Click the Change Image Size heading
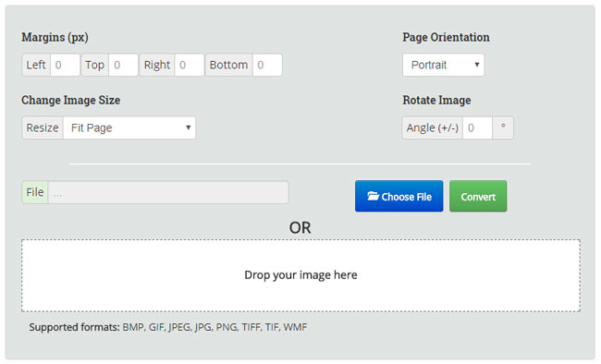 pyautogui.click(x=71, y=100)
